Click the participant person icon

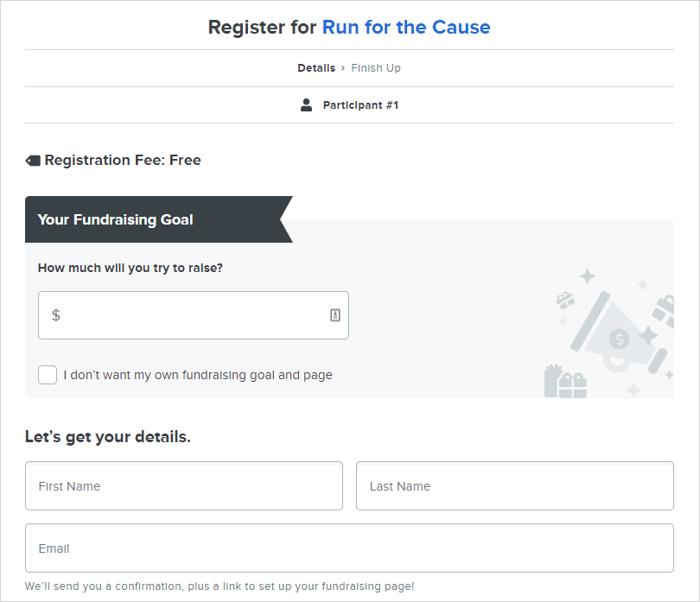point(306,105)
